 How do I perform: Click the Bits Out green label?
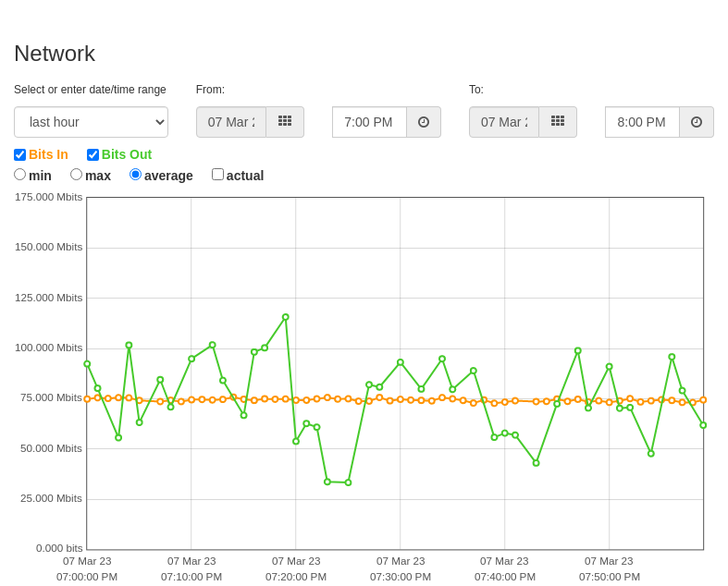127,154
